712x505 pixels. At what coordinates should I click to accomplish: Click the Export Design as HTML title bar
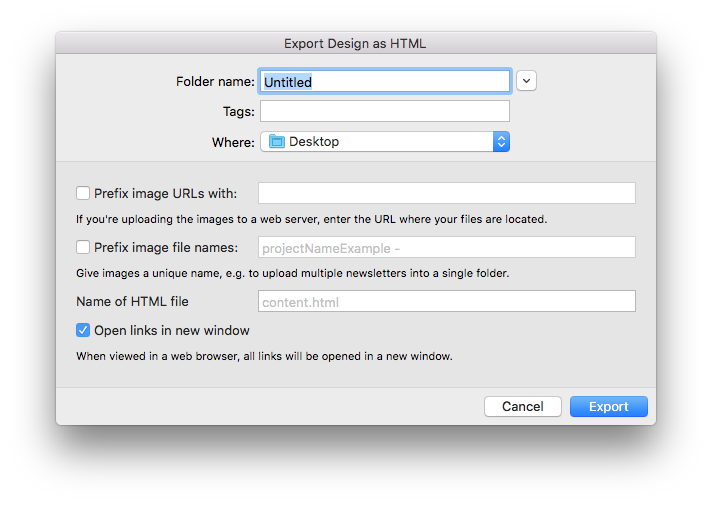pyautogui.click(x=356, y=44)
